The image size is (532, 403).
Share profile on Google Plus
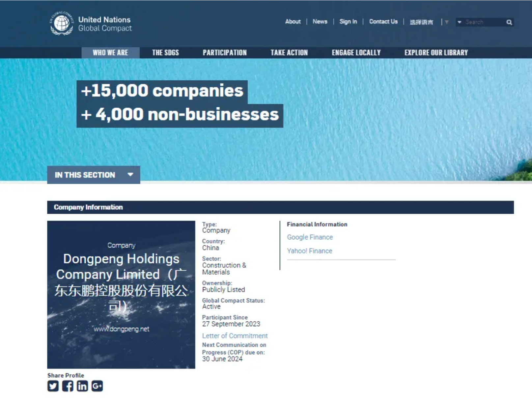(x=97, y=386)
